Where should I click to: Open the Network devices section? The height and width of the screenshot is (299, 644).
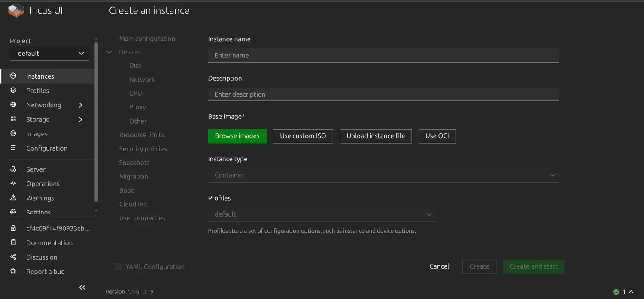click(x=142, y=79)
